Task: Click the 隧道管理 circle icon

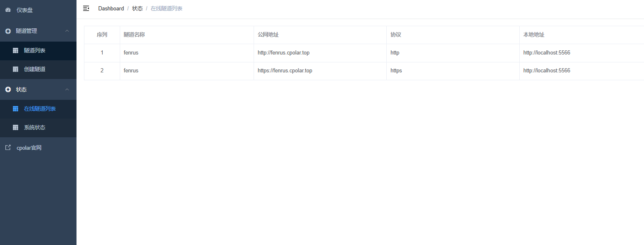Action: [x=8, y=31]
